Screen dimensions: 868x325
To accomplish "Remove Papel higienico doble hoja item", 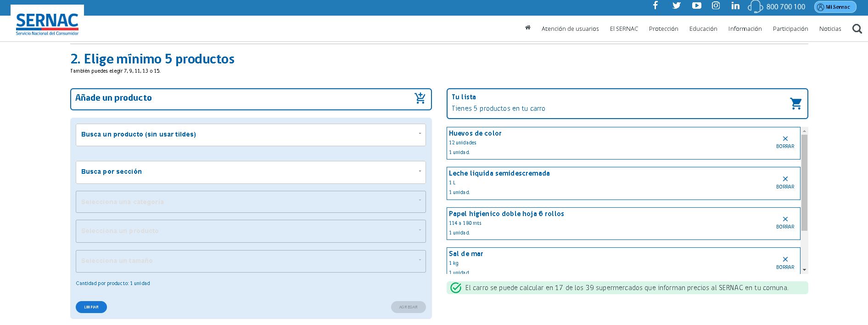I will pos(785,222).
